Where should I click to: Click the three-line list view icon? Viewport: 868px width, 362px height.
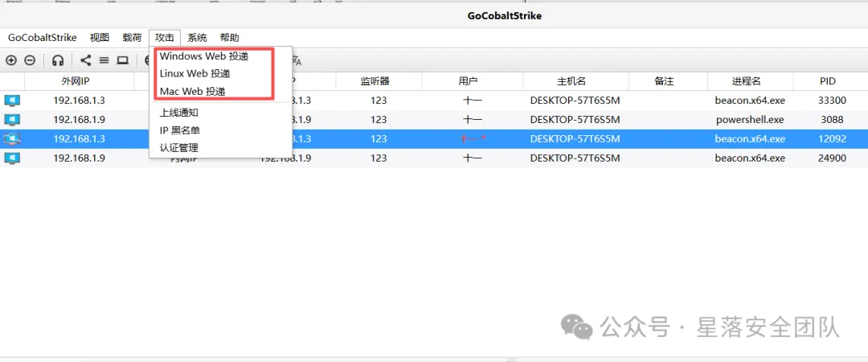(x=104, y=60)
